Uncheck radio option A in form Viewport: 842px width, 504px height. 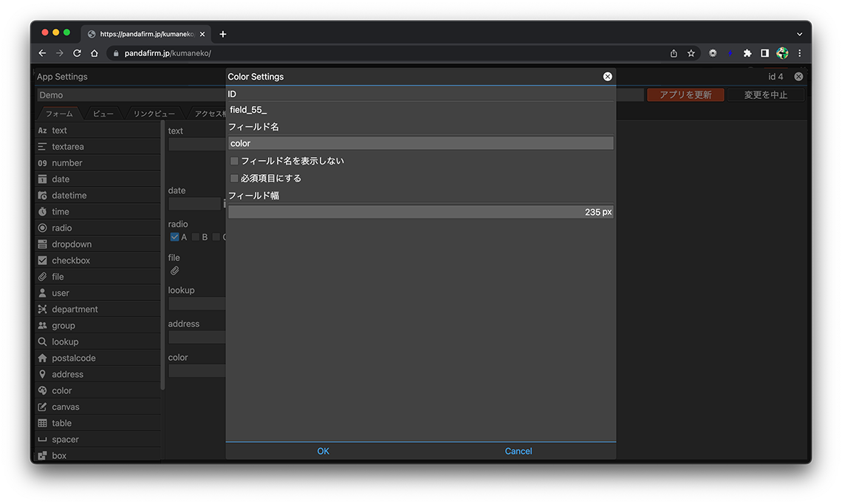pyautogui.click(x=174, y=237)
